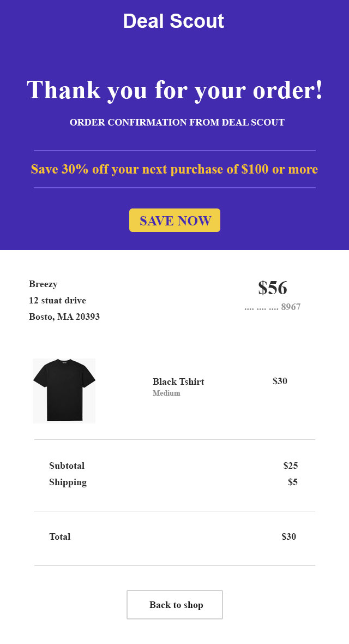Click the masked card number ending 8967
Screen dimensions: 349x644
[272, 307]
